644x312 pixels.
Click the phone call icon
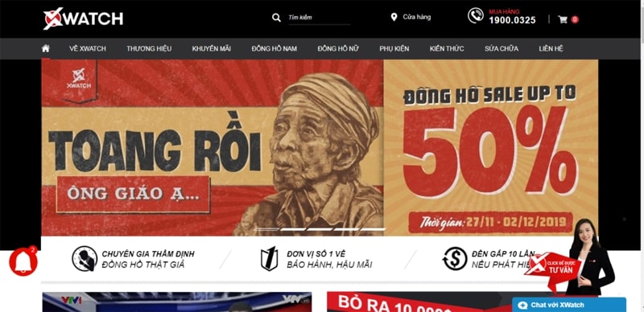(x=476, y=15)
